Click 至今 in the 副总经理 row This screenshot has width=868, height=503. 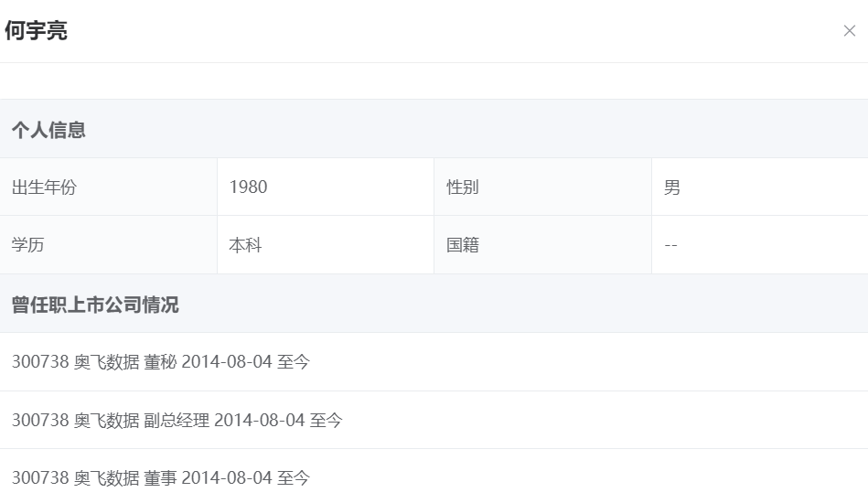(327, 420)
